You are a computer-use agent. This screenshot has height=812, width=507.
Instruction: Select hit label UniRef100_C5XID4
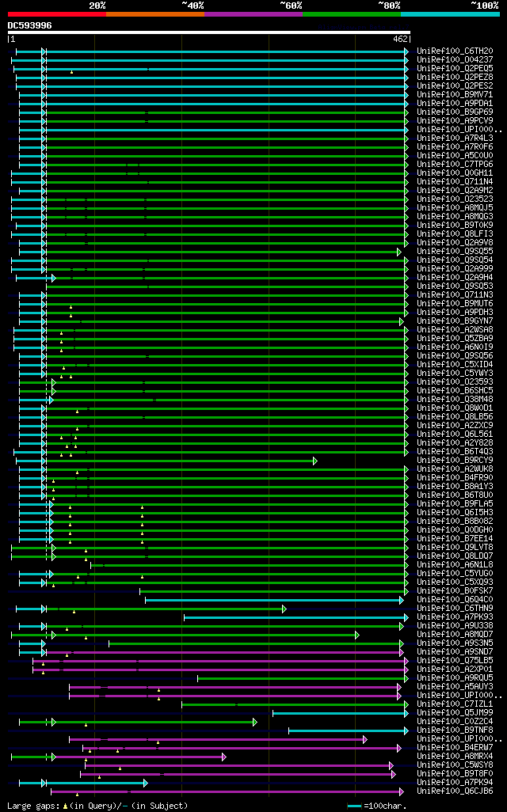pyautogui.click(x=456, y=365)
